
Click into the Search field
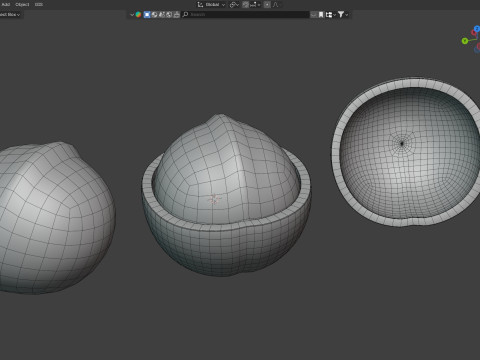pyautogui.click(x=246, y=15)
